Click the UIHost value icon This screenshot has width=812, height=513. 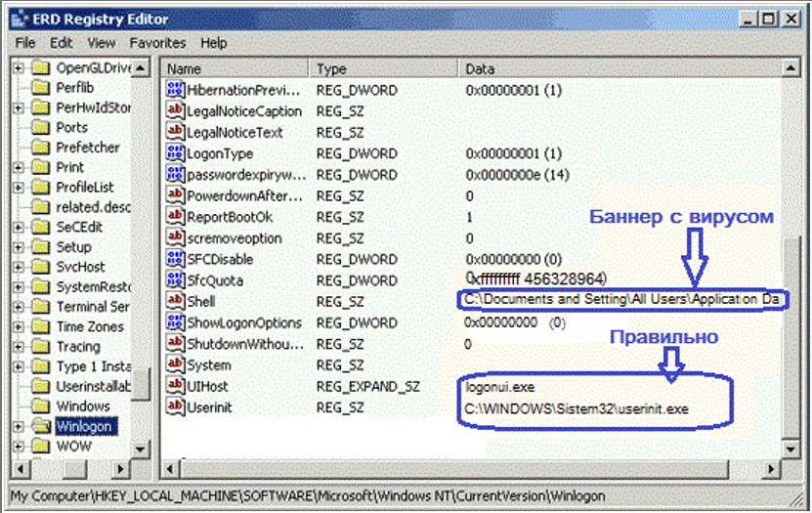point(176,386)
